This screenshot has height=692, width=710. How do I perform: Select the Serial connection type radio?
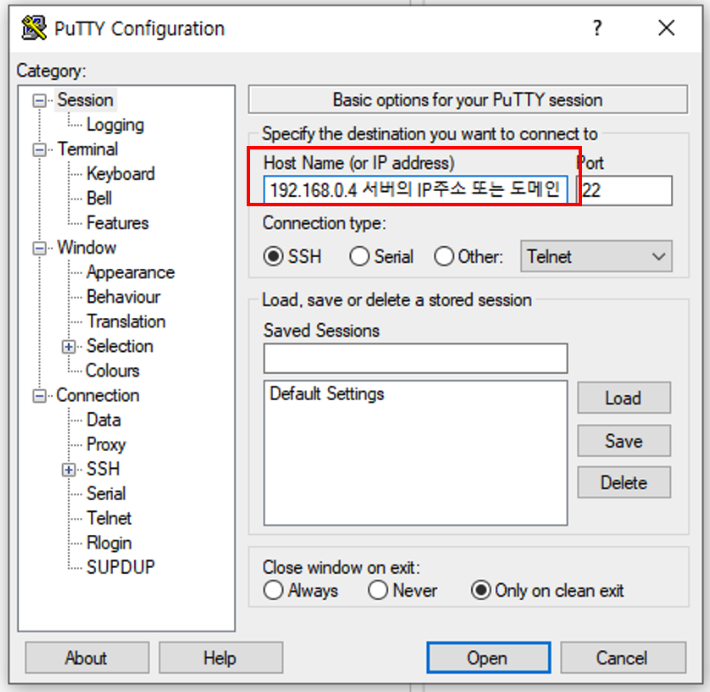coord(360,256)
